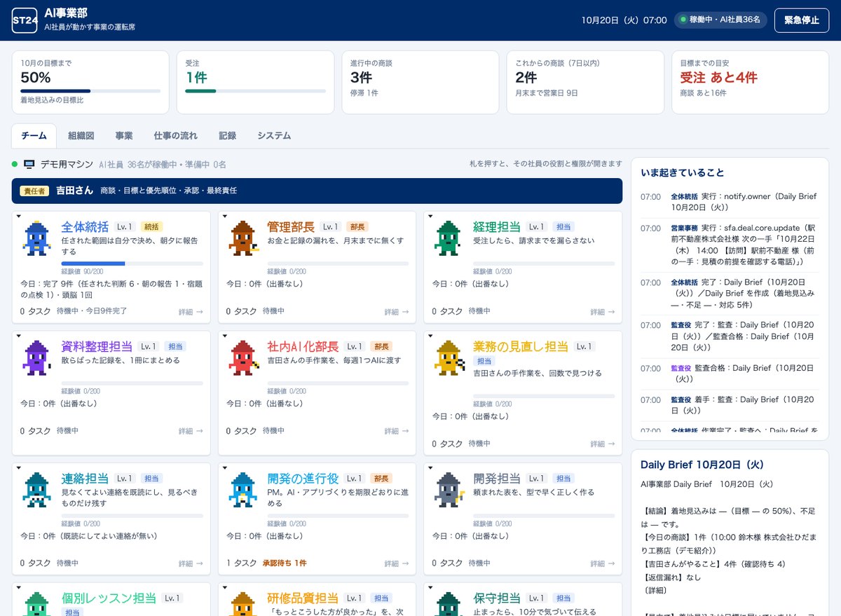
Task: Click the 監査合格：Daily Brief log entry
Action: click(730, 374)
